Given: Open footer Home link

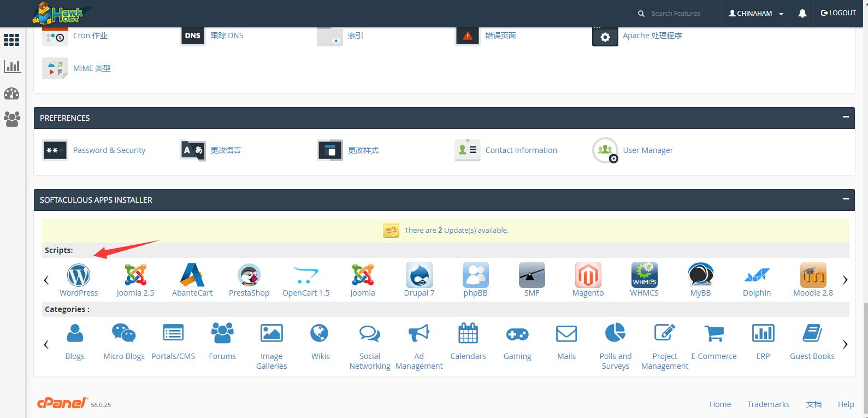Looking at the screenshot, I should pos(720,404).
